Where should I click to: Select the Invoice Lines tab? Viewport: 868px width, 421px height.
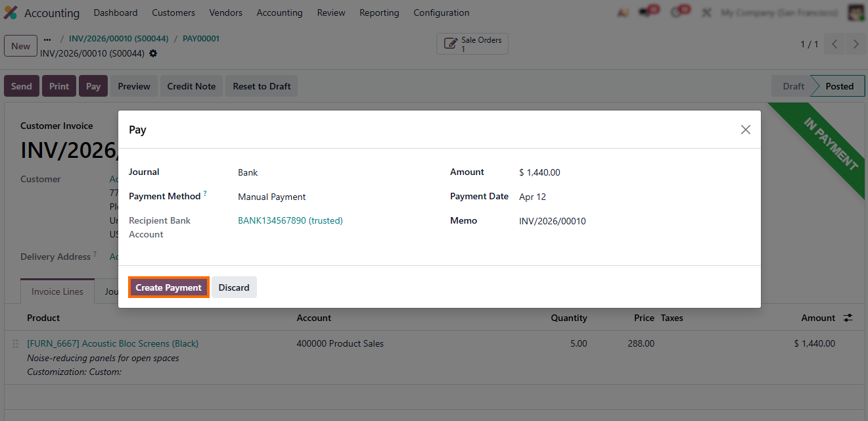[58, 291]
